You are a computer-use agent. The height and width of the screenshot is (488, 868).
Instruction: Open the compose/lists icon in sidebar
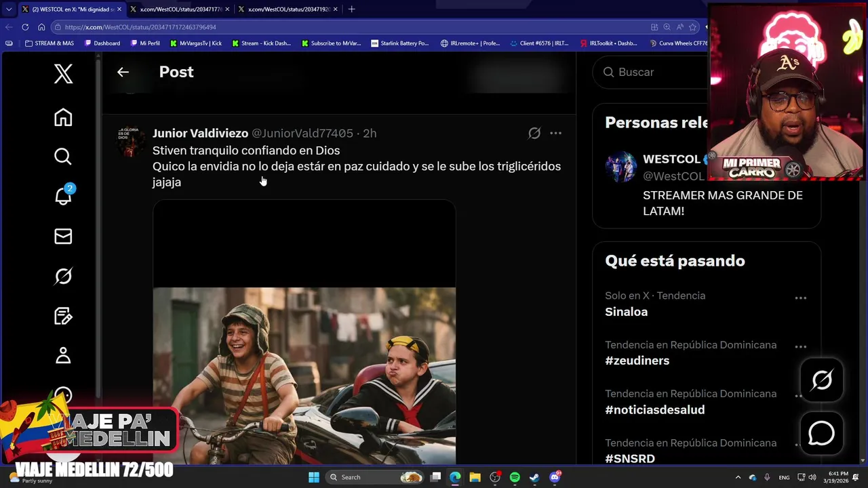[x=63, y=316]
